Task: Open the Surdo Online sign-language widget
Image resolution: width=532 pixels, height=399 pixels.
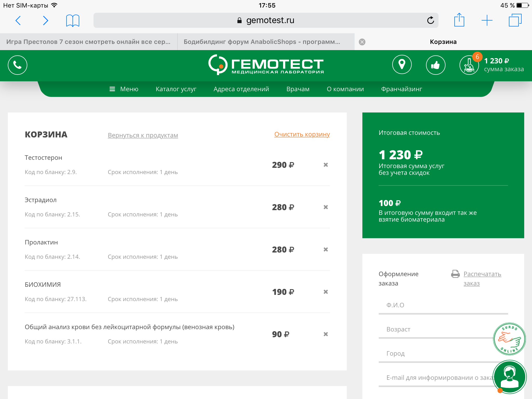Action: pos(509,339)
